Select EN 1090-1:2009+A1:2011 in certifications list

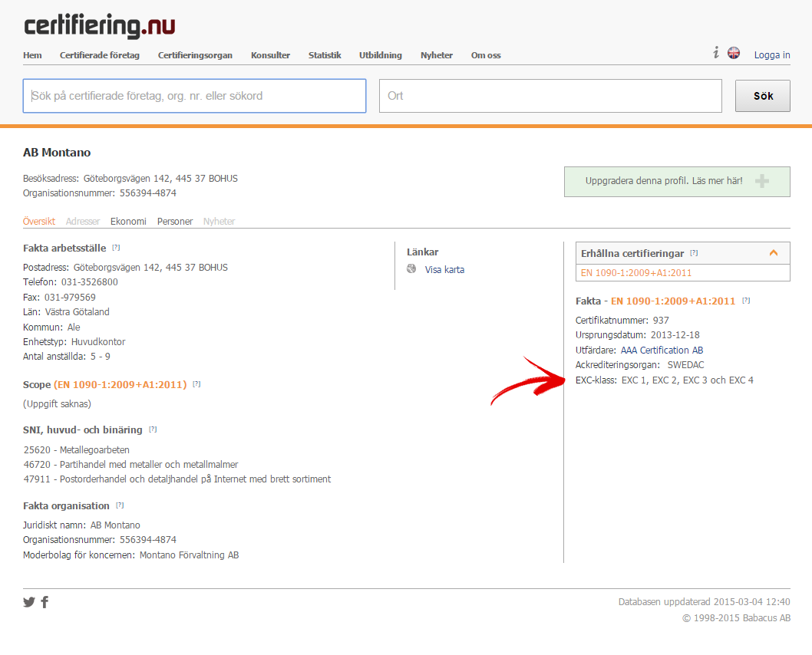point(636,272)
